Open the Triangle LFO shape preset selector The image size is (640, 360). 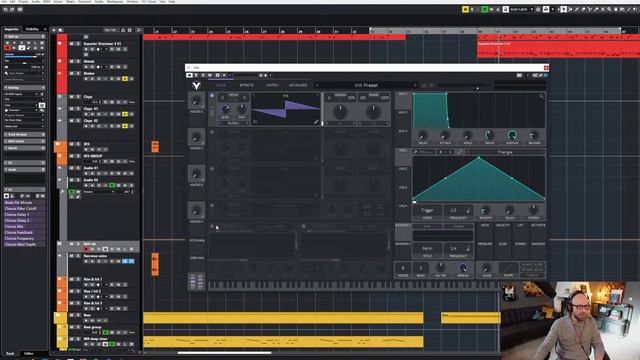pos(505,152)
